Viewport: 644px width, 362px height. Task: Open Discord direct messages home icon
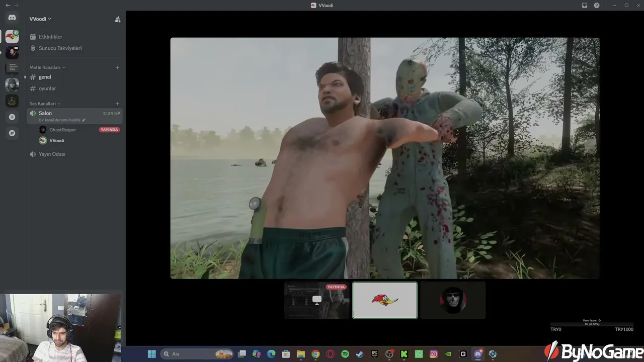(12, 18)
